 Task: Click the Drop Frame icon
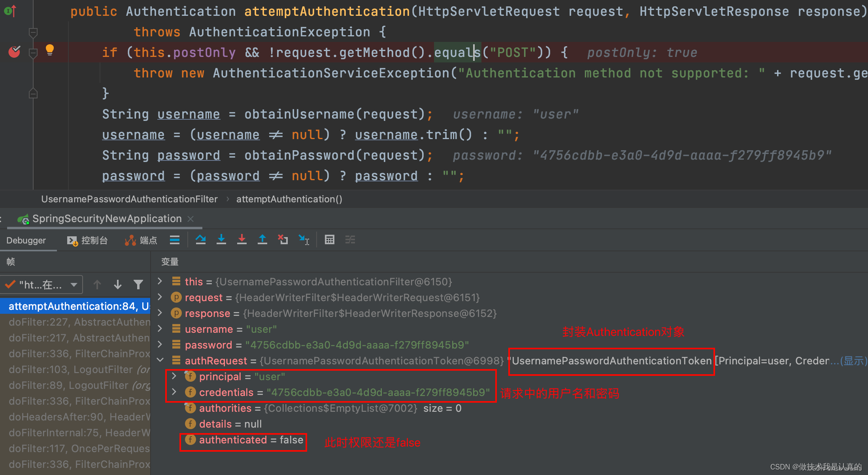click(x=283, y=239)
